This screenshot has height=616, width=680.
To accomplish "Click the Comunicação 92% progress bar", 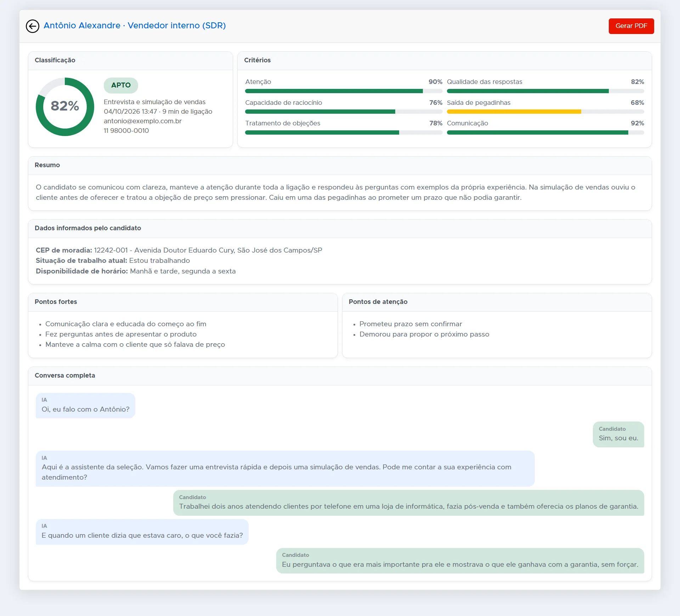I will pyautogui.click(x=545, y=132).
